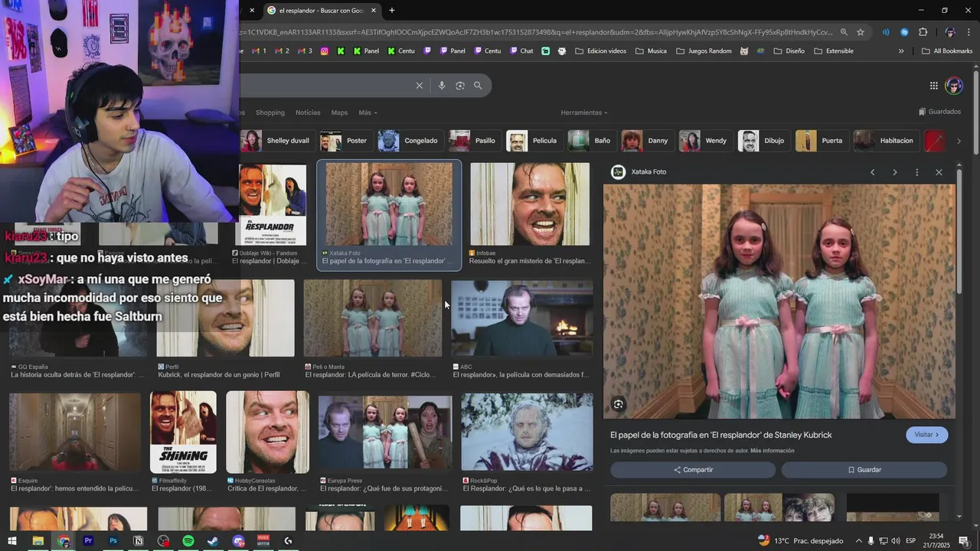The width and height of the screenshot is (980, 551).
Task: Switch to the Maps results tab
Action: point(339,112)
